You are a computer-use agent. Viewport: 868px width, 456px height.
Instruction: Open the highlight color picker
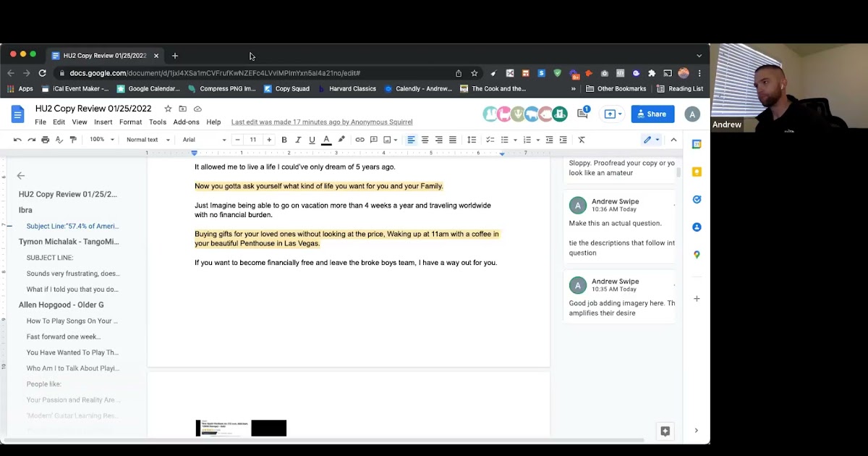(341, 140)
